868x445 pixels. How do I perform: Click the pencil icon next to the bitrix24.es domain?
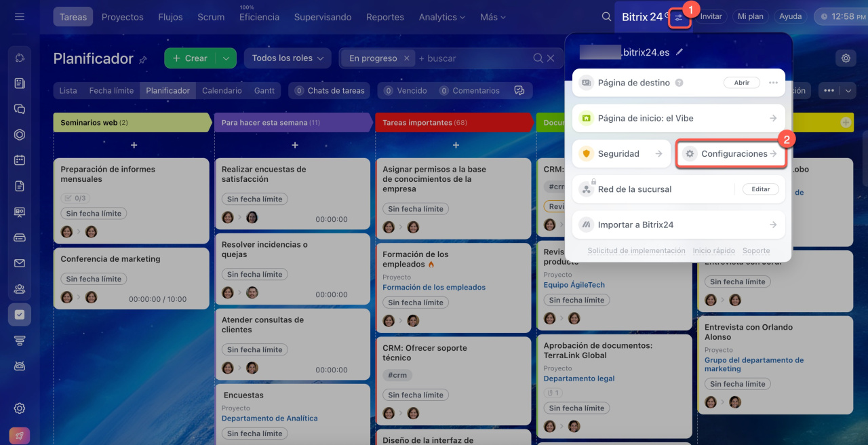pyautogui.click(x=679, y=52)
